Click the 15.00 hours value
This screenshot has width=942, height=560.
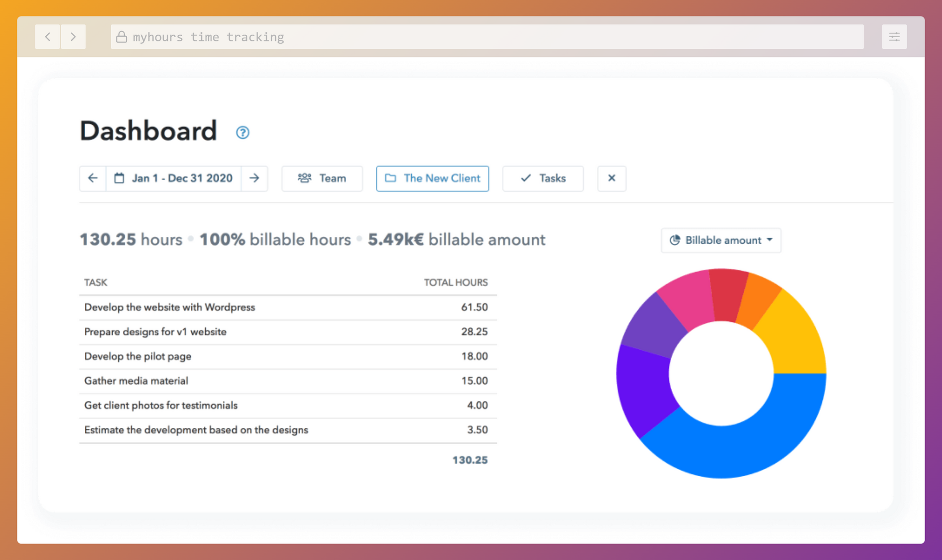(x=474, y=381)
